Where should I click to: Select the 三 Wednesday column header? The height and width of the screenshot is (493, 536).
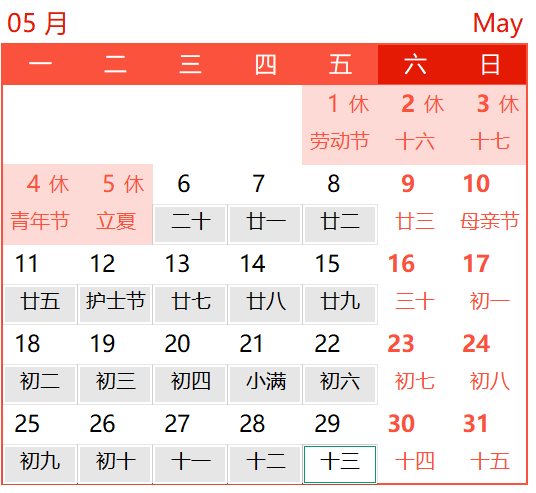coord(190,64)
